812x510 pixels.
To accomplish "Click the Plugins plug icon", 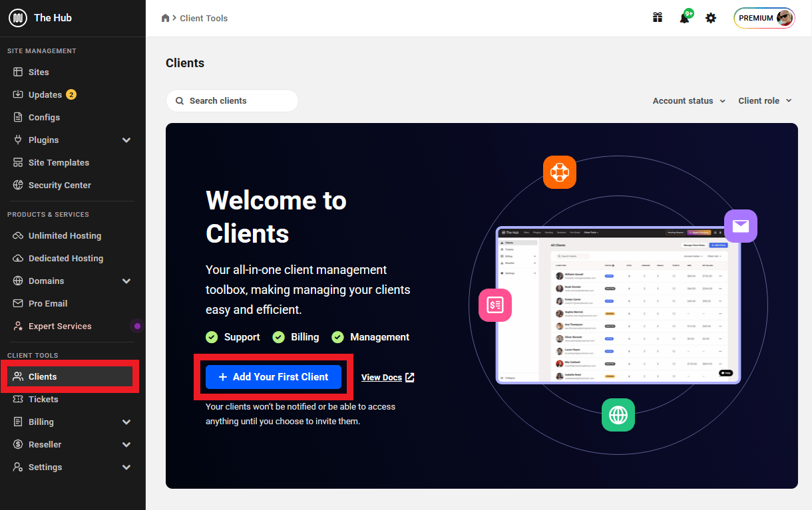I will 18,140.
